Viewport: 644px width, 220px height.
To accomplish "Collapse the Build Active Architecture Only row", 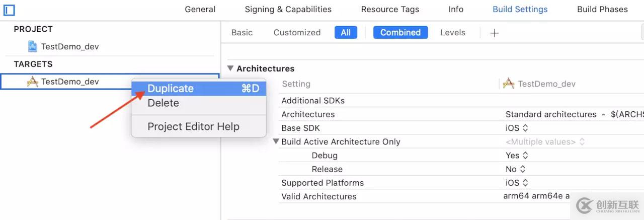I will [x=276, y=141].
